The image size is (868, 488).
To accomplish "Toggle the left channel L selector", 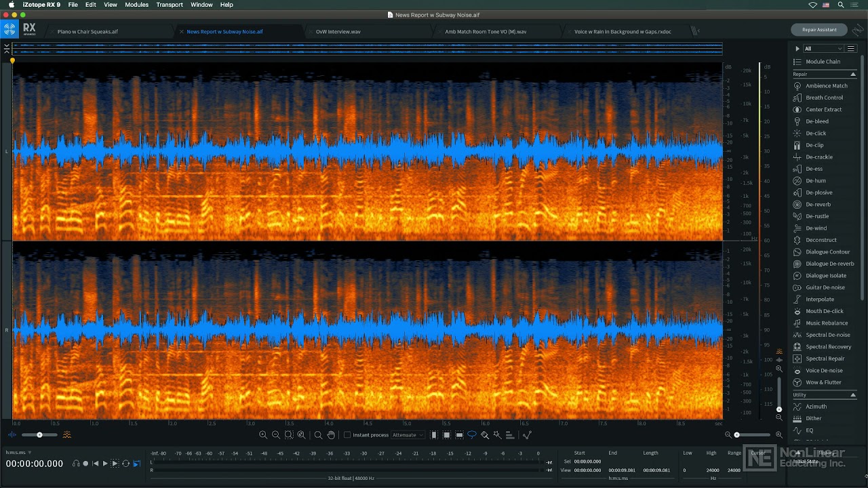I will coord(7,151).
